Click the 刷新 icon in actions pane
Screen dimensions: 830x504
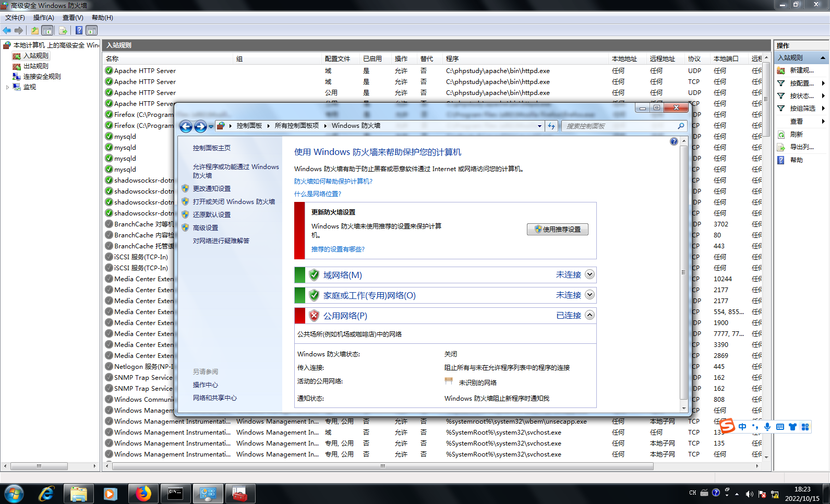[781, 135]
